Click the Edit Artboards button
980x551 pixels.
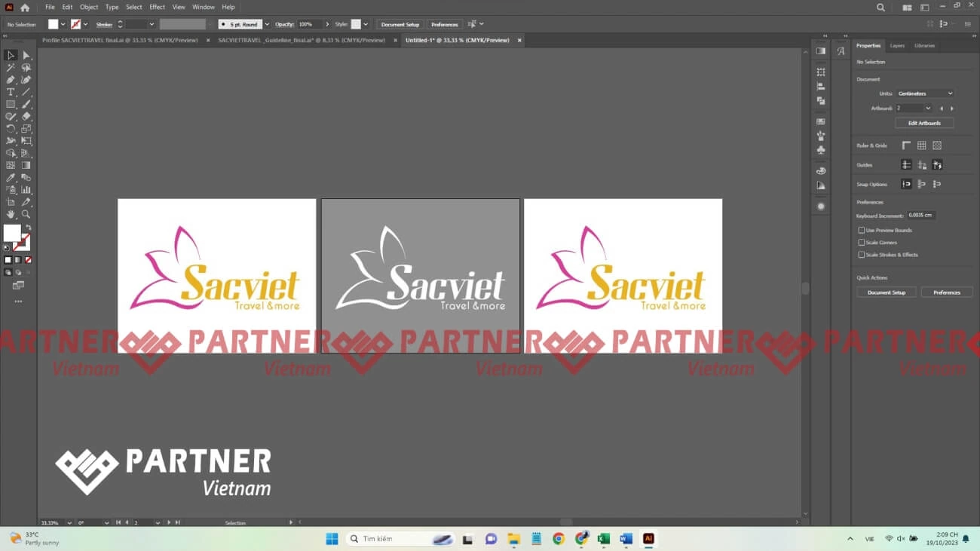click(x=924, y=123)
